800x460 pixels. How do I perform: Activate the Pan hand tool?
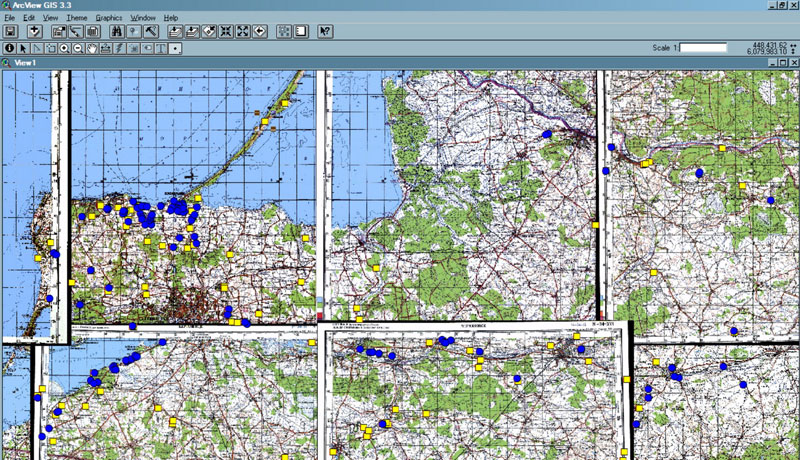point(91,47)
